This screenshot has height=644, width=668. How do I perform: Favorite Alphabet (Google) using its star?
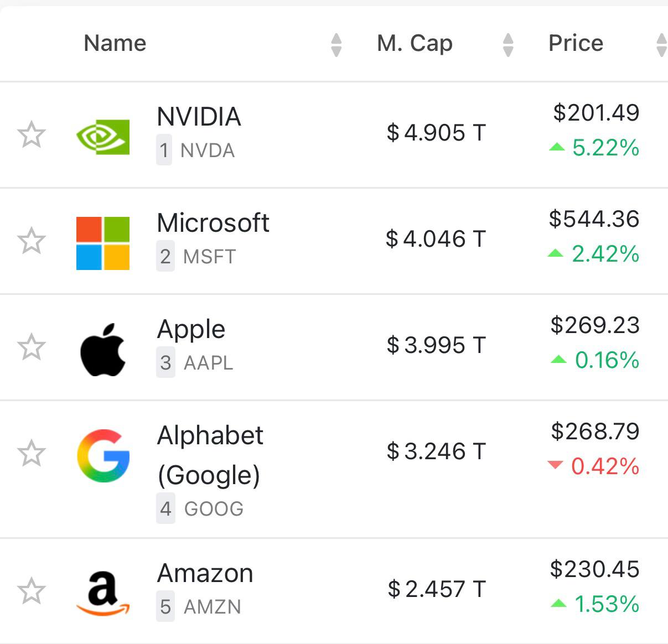(x=31, y=454)
